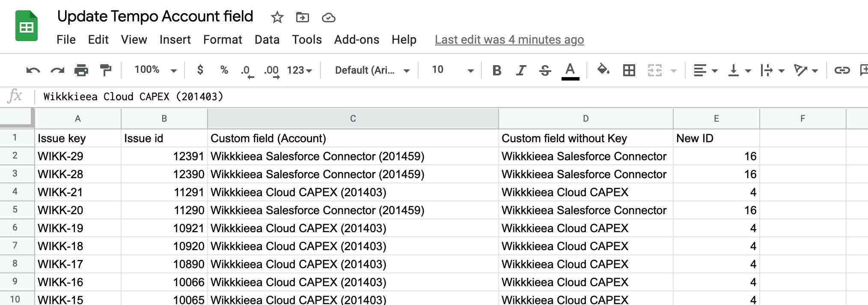Image resolution: width=868 pixels, height=305 pixels.
Task: Open the text color picker
Action: click(570, 70)
